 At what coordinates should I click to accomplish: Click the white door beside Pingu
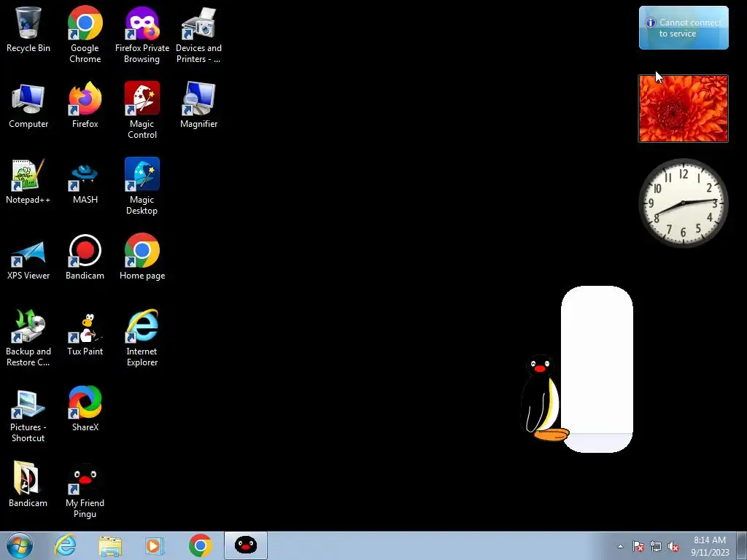(597, 369)
